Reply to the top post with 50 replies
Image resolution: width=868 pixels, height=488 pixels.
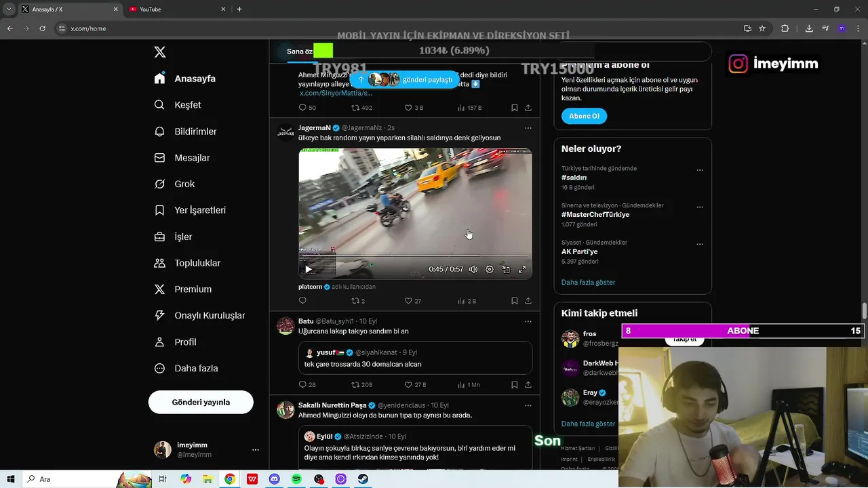307,108
